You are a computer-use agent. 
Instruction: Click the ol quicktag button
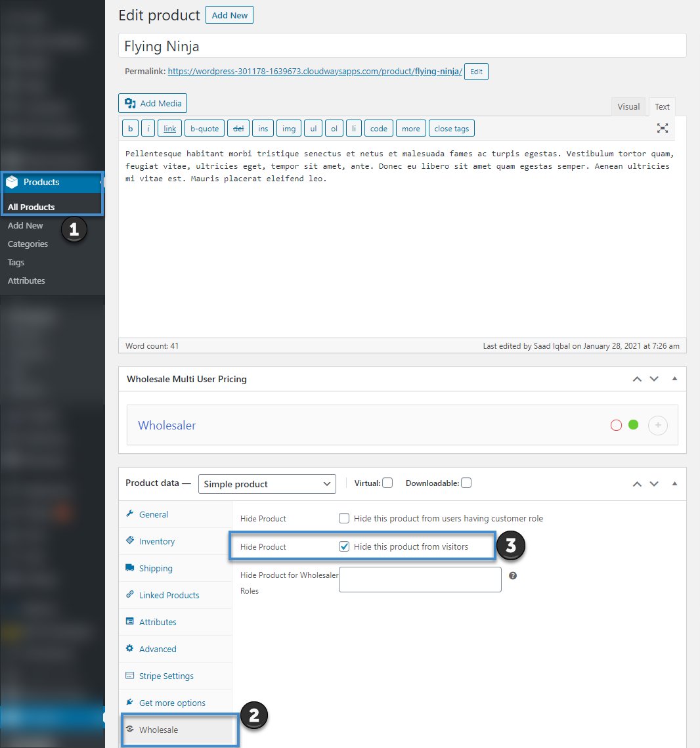pos(334,128)
